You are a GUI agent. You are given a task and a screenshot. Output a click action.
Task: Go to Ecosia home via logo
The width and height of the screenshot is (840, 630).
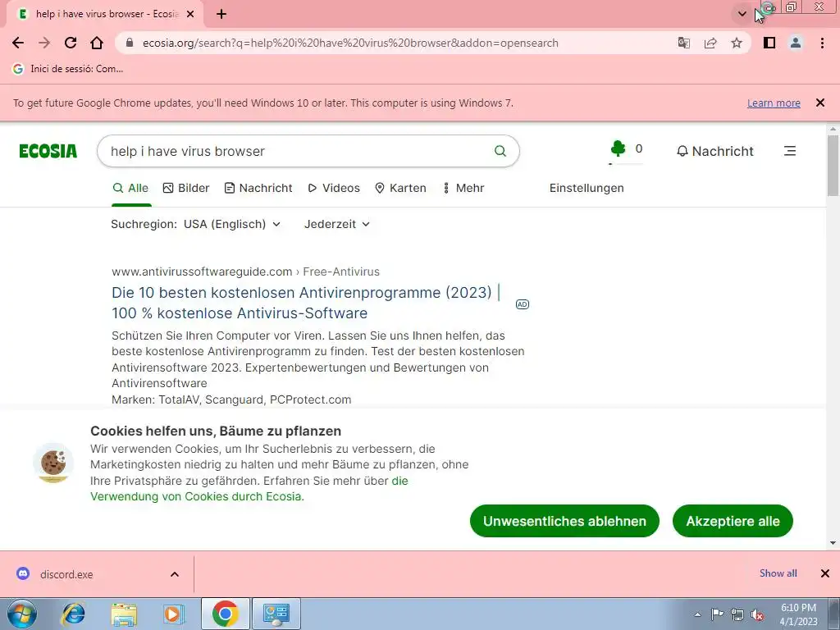[48, 151]
